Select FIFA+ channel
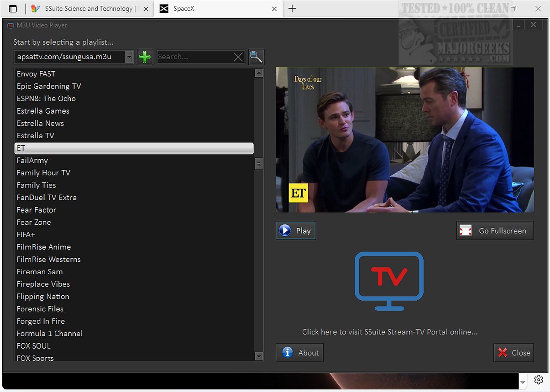550x392 pixels. click(x=134, y=235)
